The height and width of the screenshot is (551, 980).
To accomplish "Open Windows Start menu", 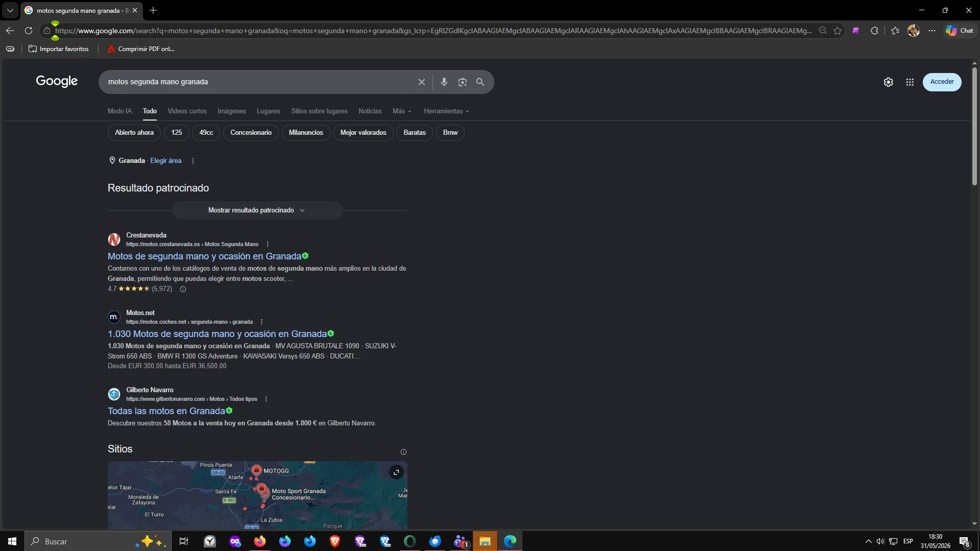I will (x=12, y=541).
